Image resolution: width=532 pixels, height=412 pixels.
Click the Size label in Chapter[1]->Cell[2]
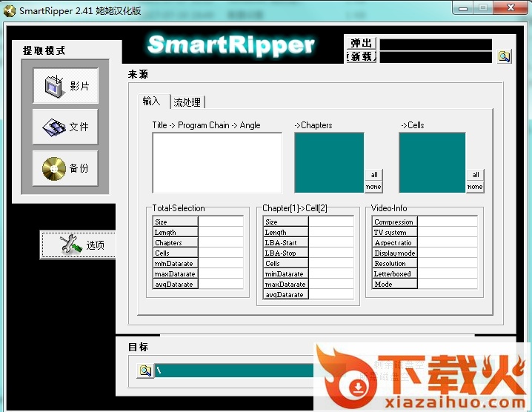286,222
